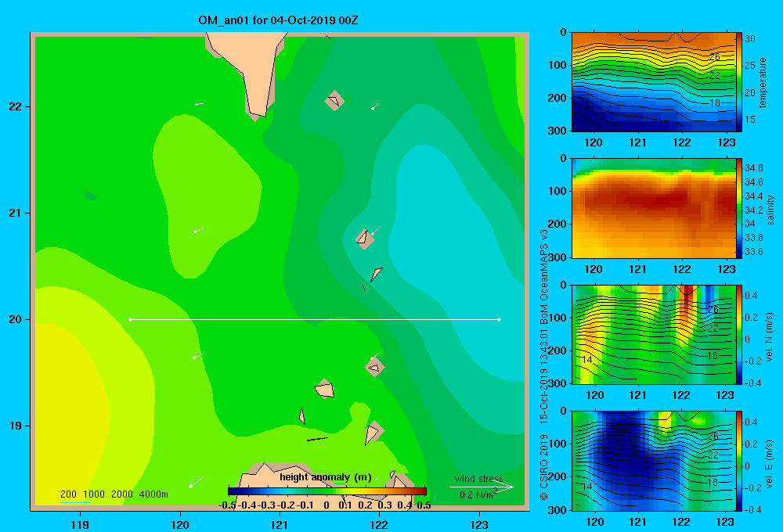Click the height anomaly color bar
This screenshot has height=532, width=783.
click(327, 491)
